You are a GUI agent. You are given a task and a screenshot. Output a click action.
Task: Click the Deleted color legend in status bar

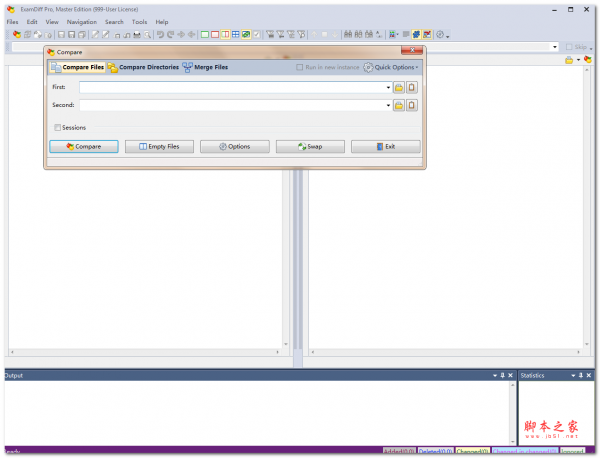tap(435, 452)
